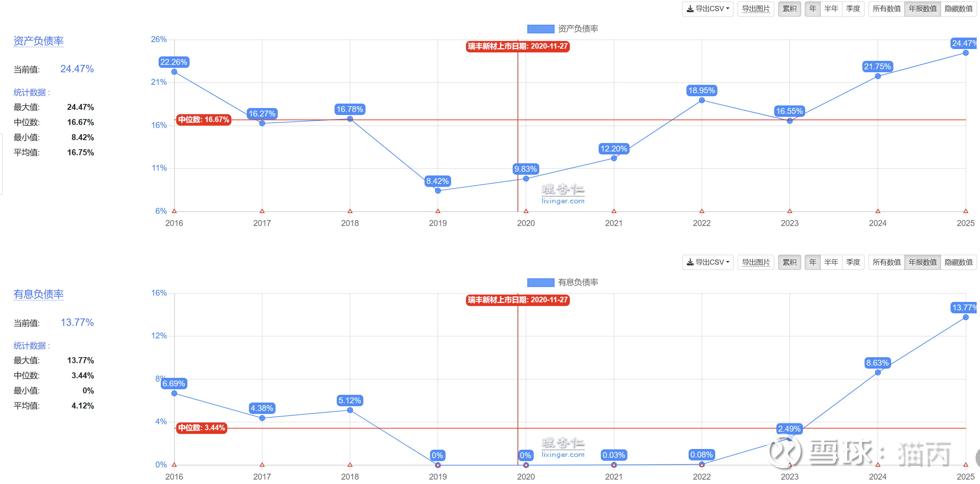
Task: Choose 隐藏数值 option on the bottom chart
Action: coord(958,262)
